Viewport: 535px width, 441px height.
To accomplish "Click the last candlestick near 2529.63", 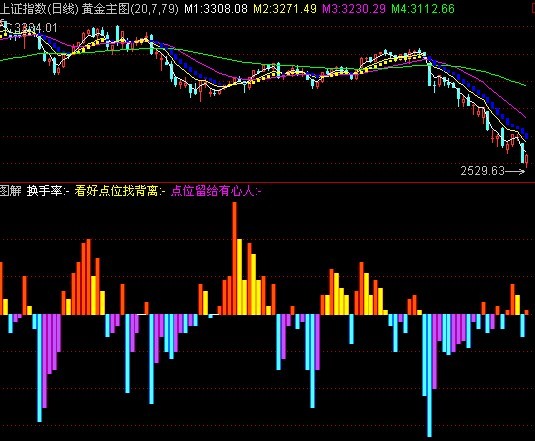I will tap(527, 161).
